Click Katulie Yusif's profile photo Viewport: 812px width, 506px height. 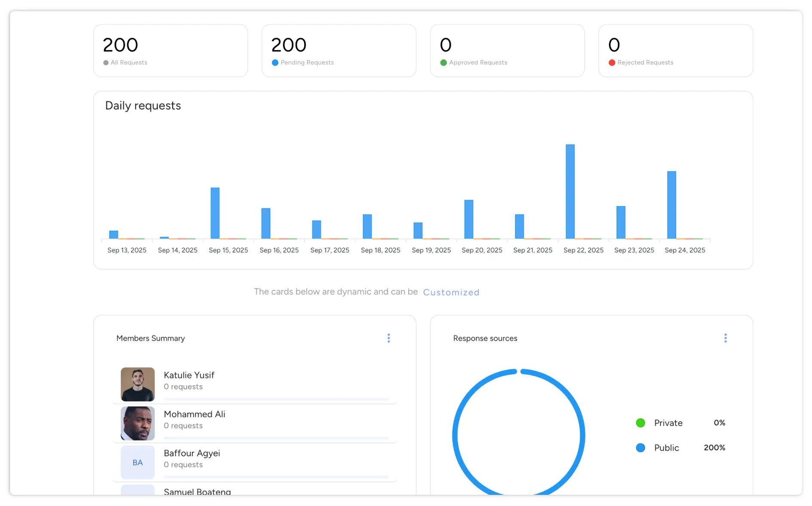point(137,384)
